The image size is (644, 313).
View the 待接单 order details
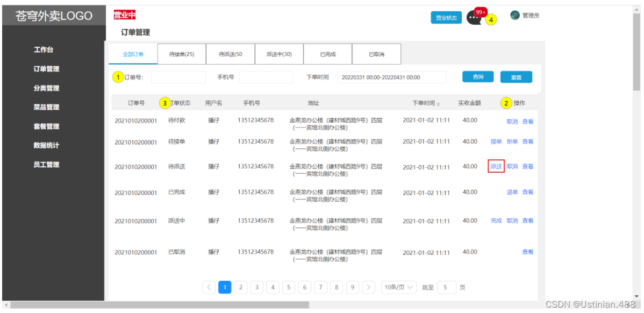click(x=528, y=142)
